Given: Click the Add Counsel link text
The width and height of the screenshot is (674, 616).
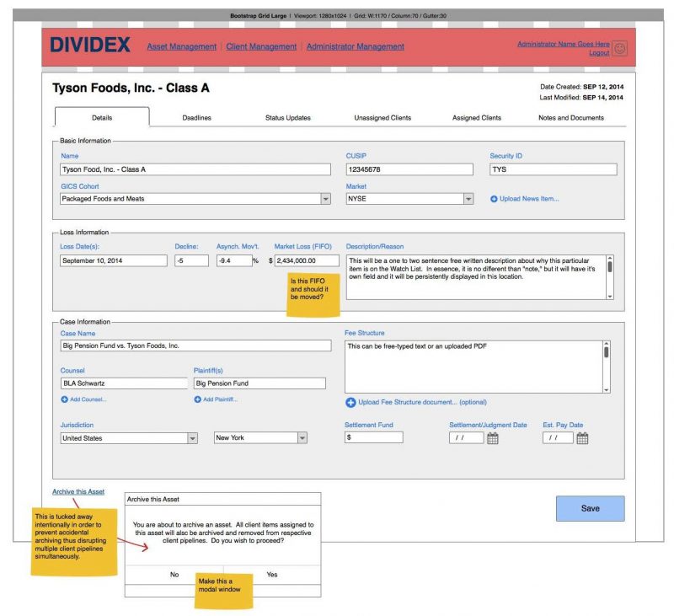Looking at the screenshot, I should pyautogui.click(x=88, y=399).
